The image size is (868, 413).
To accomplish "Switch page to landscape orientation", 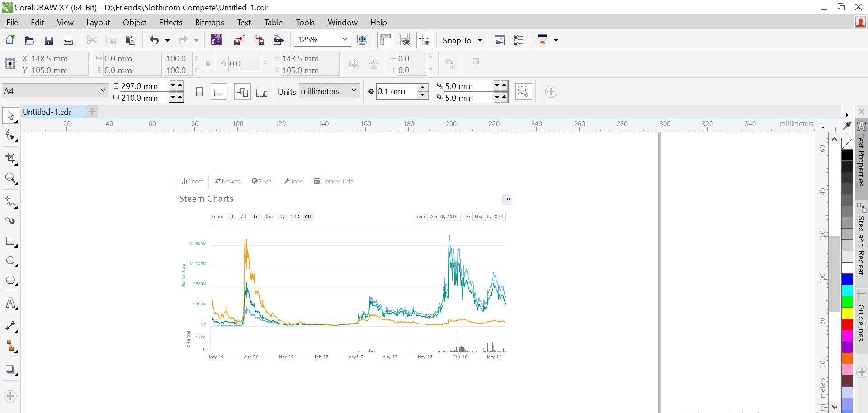I will click(x=219, y=92).
